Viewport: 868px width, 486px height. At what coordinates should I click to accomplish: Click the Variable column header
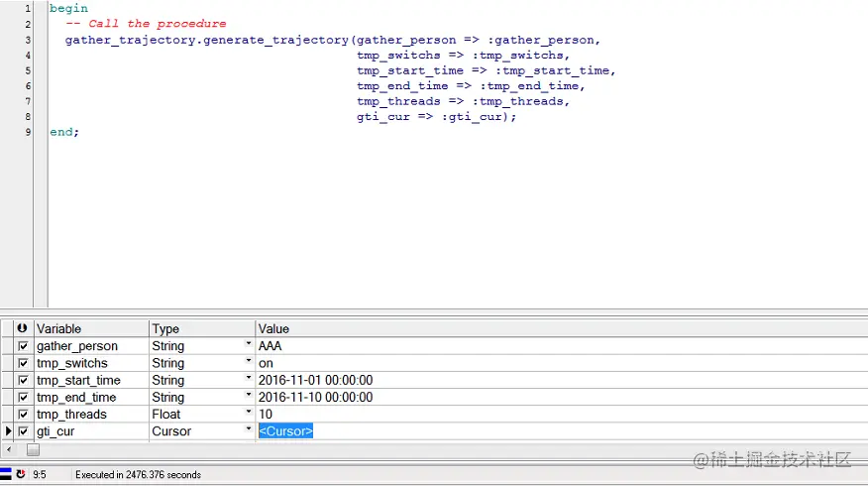[x=91, y=328]
